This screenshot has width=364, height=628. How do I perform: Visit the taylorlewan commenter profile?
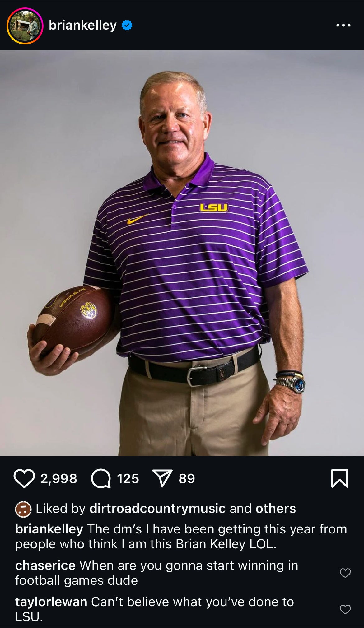[51, 602]
